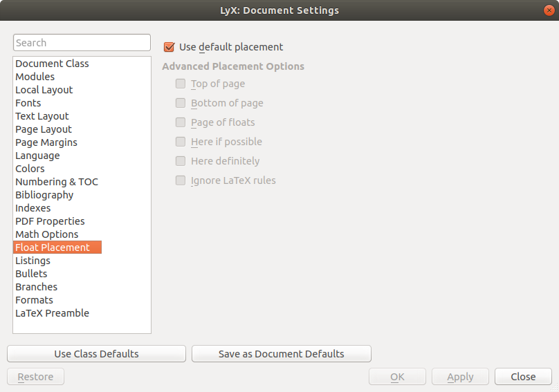The height and width of the screenshot is (392, 559).
Task: Select the Fonts category
Action: click(x=28, y=103)
